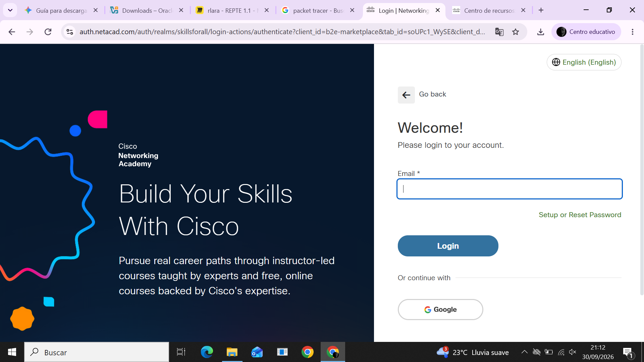Screen dimensions: 644x362
Task: Click the Buscar taskbar search box
Action: point(97,352)
